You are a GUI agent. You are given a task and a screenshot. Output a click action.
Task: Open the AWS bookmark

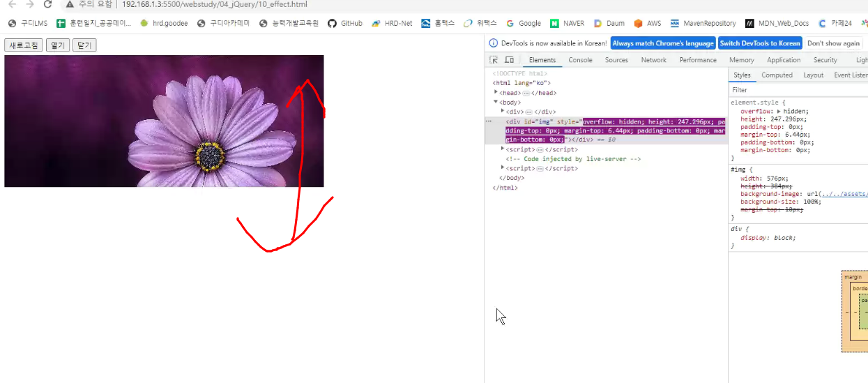[648, 23]
